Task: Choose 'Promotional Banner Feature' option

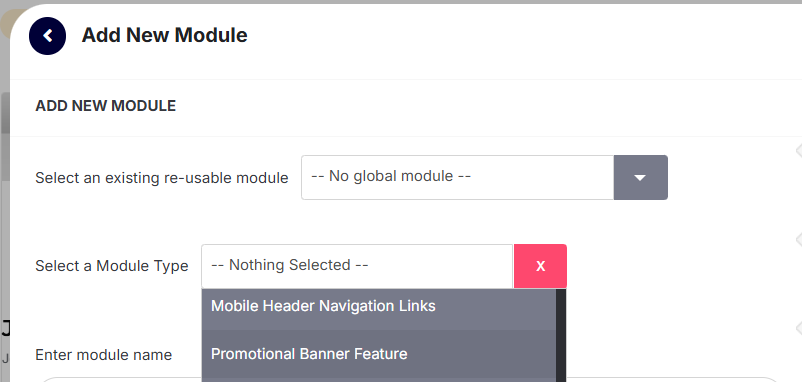Action: pos(378,354)
